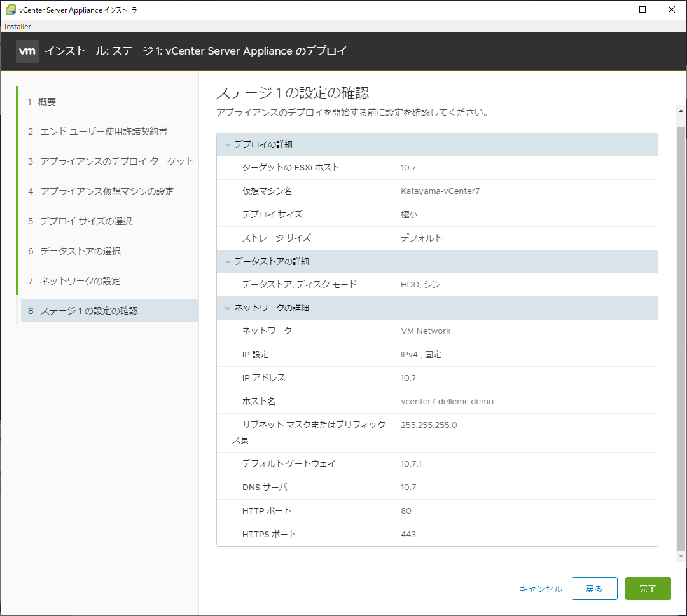Click the default gateway value 10.7.1
Image resolution: width=687 pixels, height=616 pixels.
pos(411,463)
